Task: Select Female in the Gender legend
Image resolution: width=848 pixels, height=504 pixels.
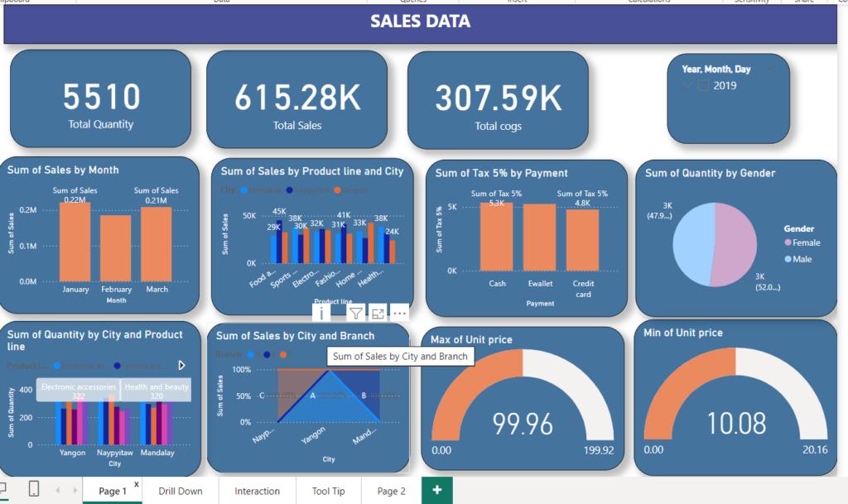Action: coord(806,242)
